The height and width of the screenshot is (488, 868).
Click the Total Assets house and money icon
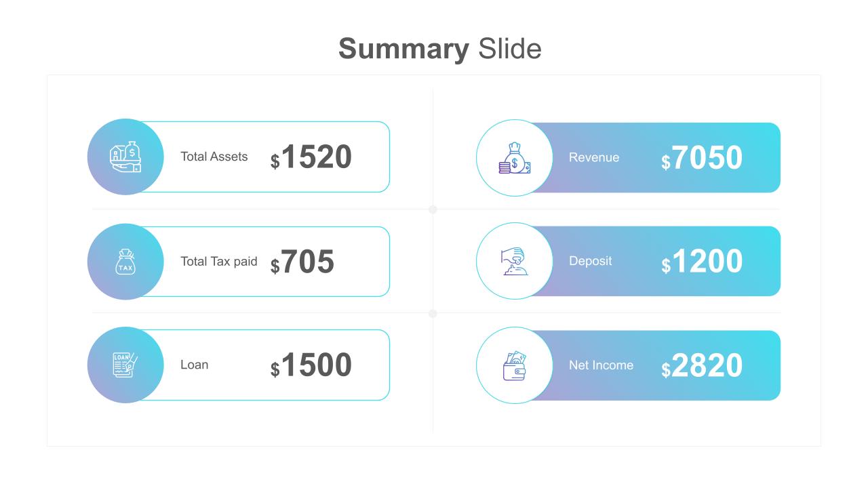(125, 157)
